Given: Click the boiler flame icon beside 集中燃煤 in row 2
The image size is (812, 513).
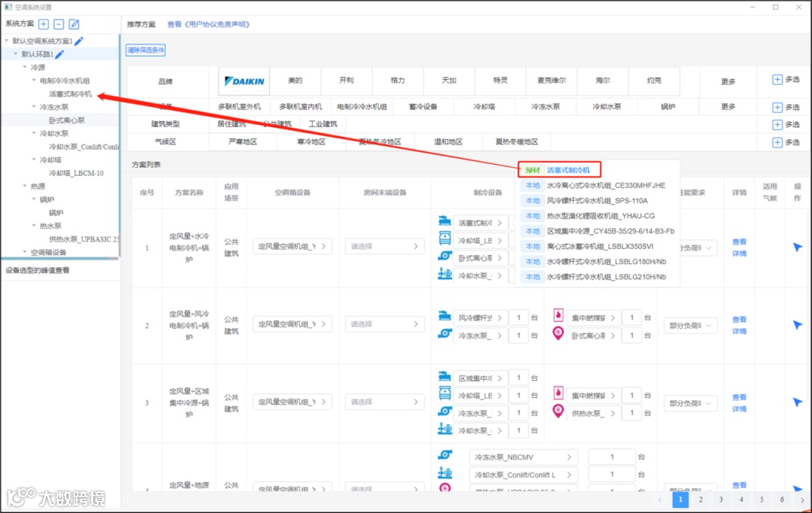Looking at the screenshot, I should 558,314.
